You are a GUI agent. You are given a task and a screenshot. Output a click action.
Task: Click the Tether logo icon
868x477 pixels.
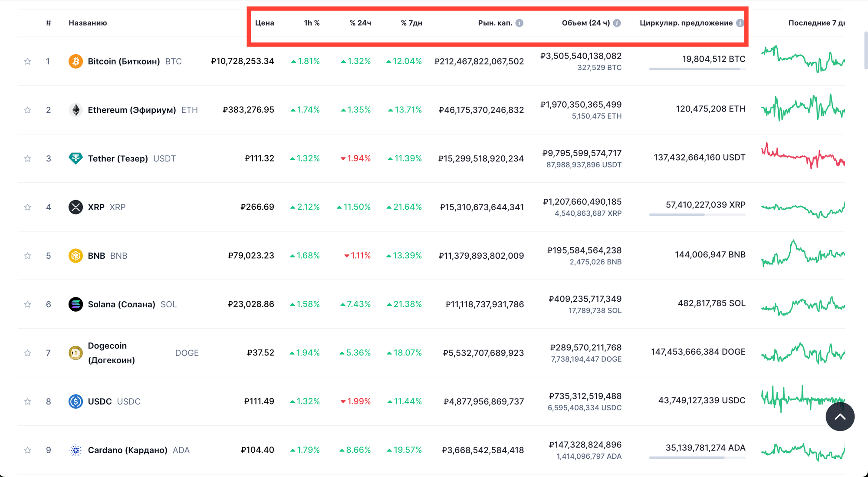[76, 158]
